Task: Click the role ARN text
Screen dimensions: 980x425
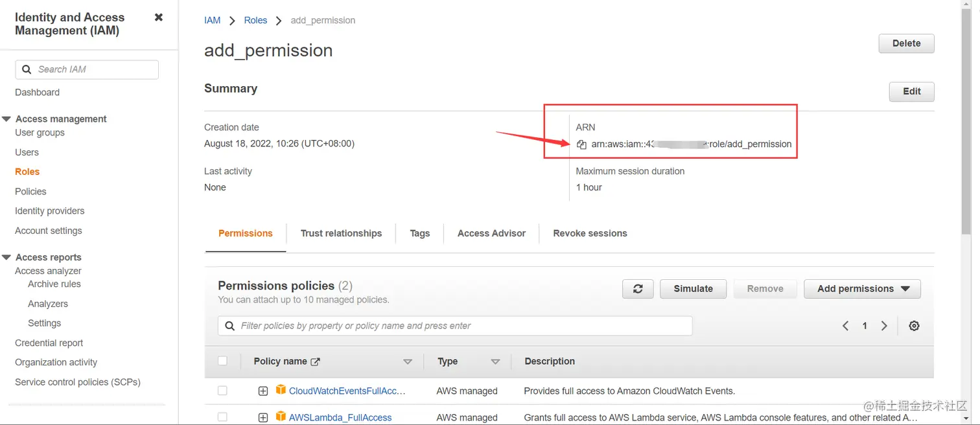Action: point(691,144)
